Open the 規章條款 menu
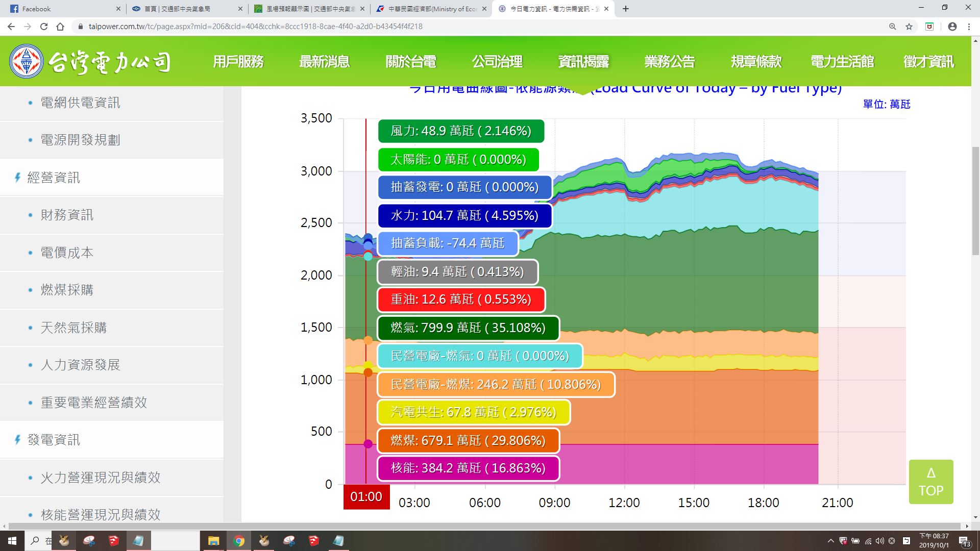The width and height of the screenshot is (980, 551). click(756, 62)
